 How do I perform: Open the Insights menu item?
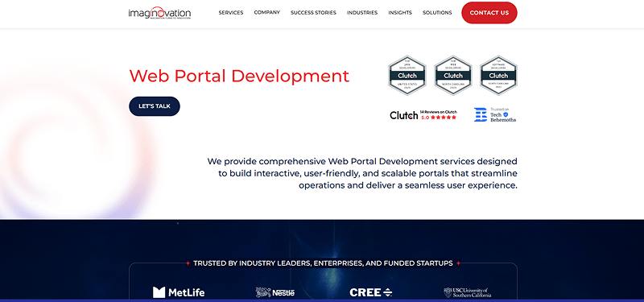pyautogui.click(x=400, y=13)
